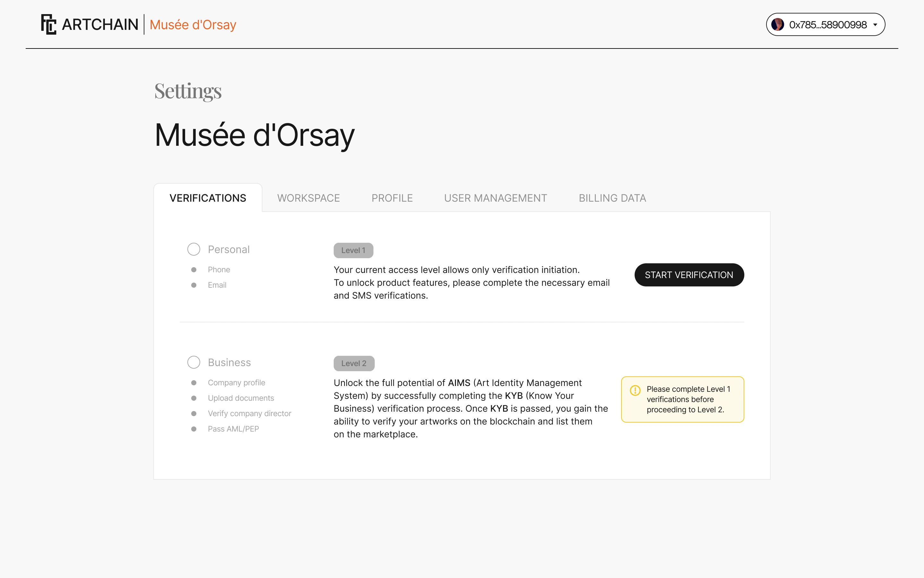Switch to the Verifications tab
Screen dimensions: 924x578
[x=208, y=198]
